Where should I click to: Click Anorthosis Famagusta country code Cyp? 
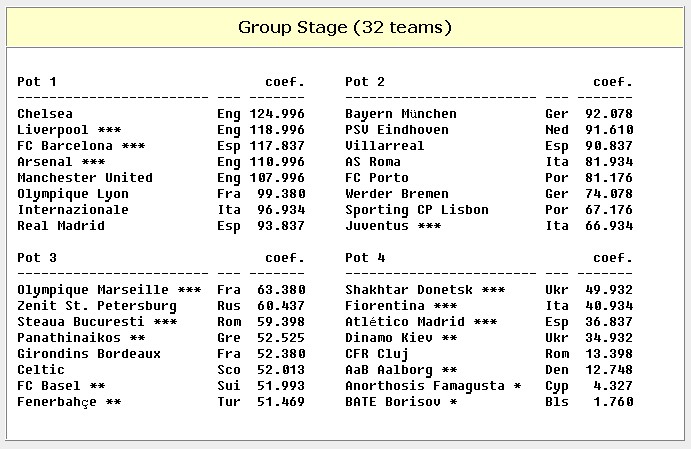557,386
